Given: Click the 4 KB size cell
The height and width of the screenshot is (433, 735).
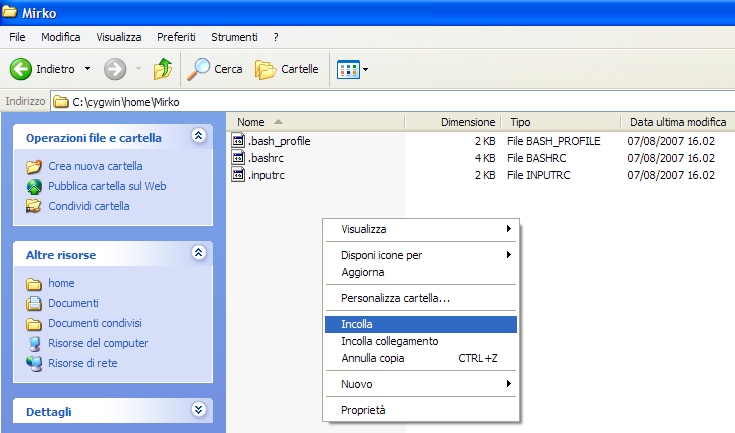Looking at the screenshot, I should click(x=485, y=158).
